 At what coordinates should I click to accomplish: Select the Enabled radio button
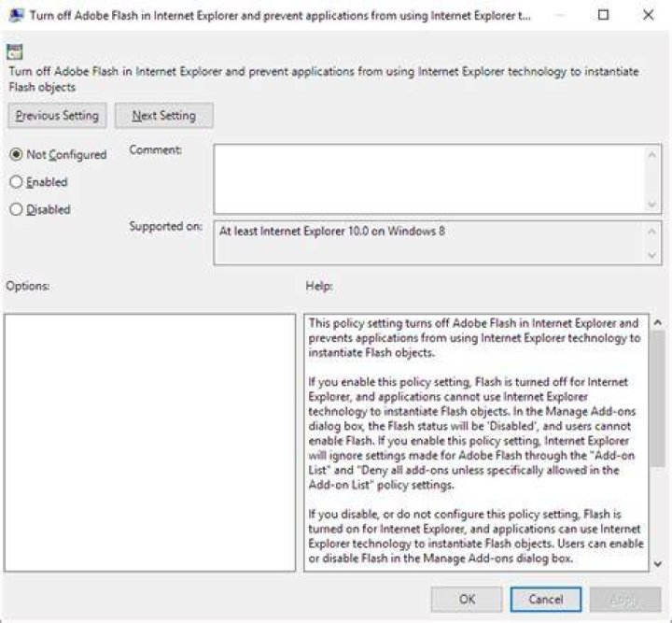16,182
